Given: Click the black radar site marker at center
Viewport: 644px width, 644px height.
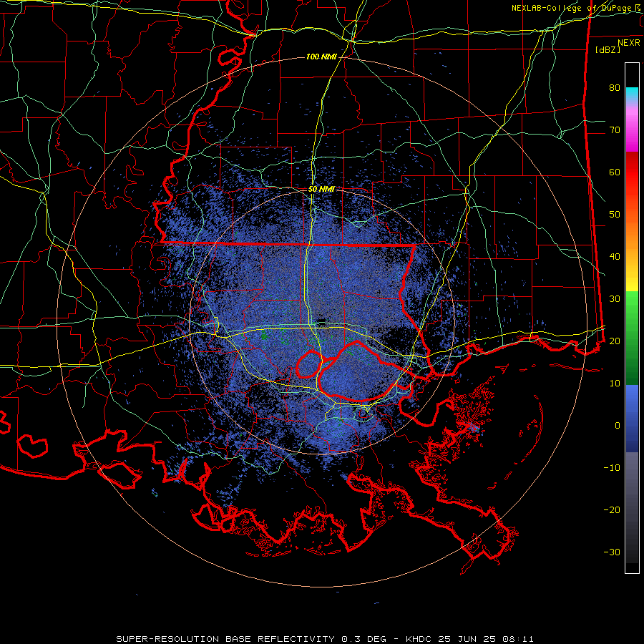Looking at the screenshot, I should pyautogui.click(x=322, y=321).
